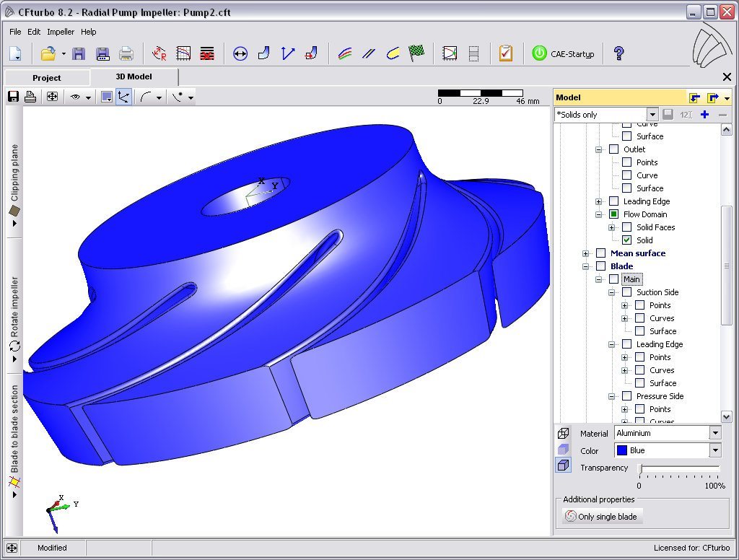This screenshot has width=739, height=560.
Task: Click the fit view icon in 3D toolbar
Action: [x=52, y=97]
